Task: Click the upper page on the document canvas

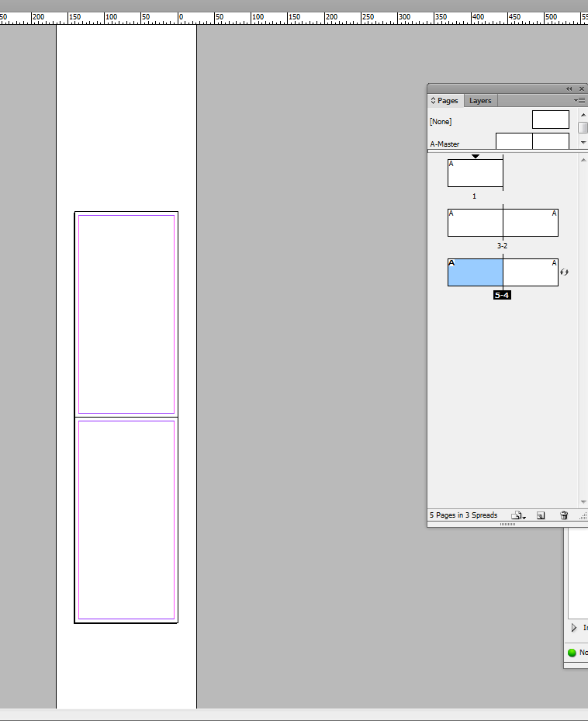Action: point(126,314)
